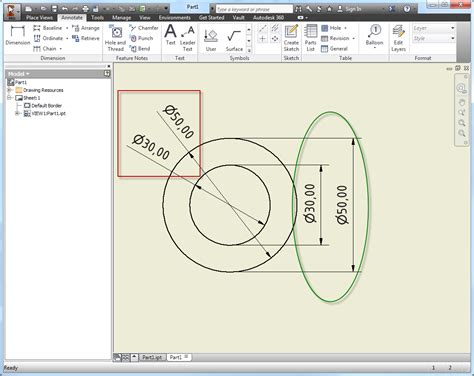Collapse the Sheet:1 tree node
This screenshot has height=376, width=474.
click(x=9, y=98)
